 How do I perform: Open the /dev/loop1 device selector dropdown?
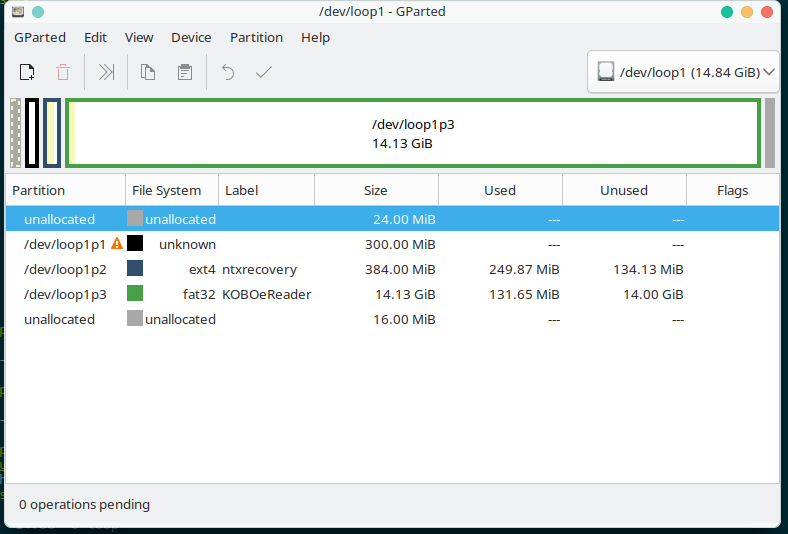[684, 72]
